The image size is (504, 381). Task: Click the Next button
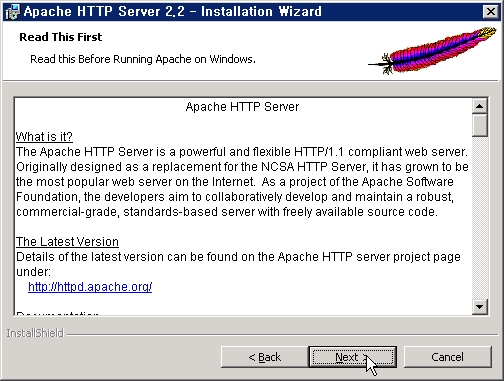tap(353, 357)
